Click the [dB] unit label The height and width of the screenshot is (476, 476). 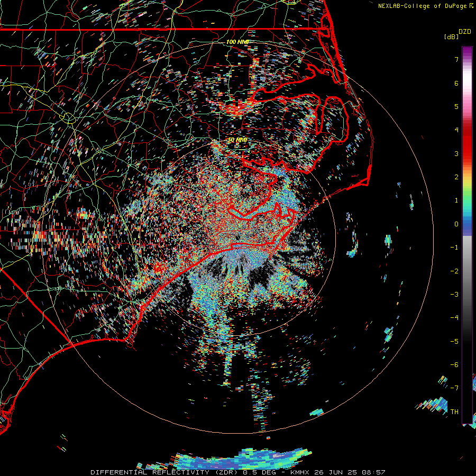tap(452, 36)
